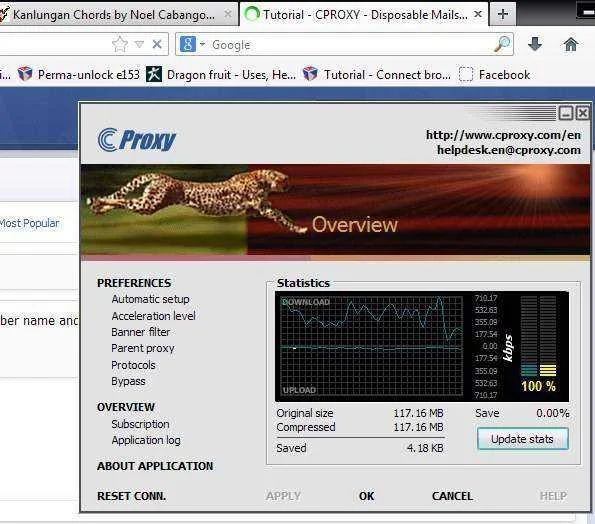Open Automatic setup preferences
The image size is (595, 524).
pyautogui.click(x=150, y=299)
